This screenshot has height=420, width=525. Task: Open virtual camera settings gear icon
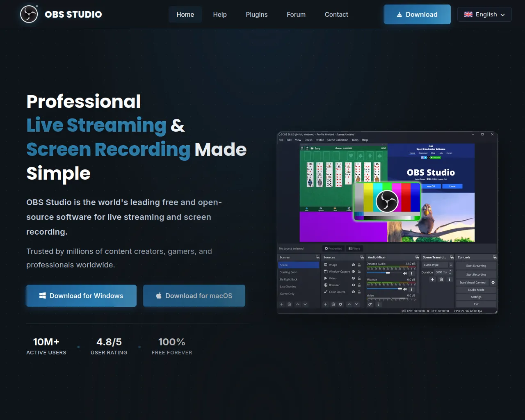point(493,283)
